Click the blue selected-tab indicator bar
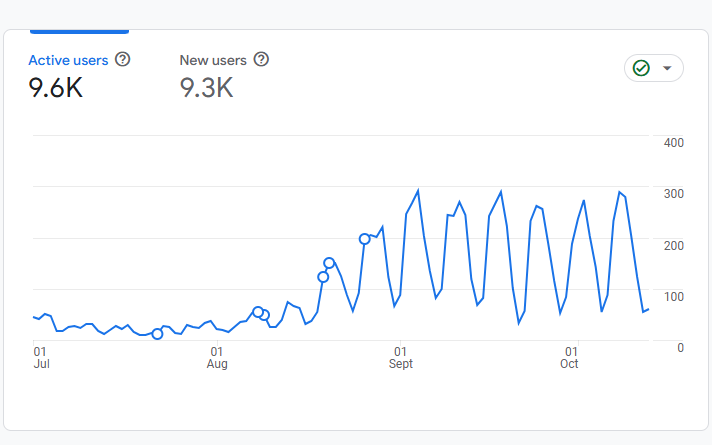The image size is (712, 445). (x=78, y=31)
